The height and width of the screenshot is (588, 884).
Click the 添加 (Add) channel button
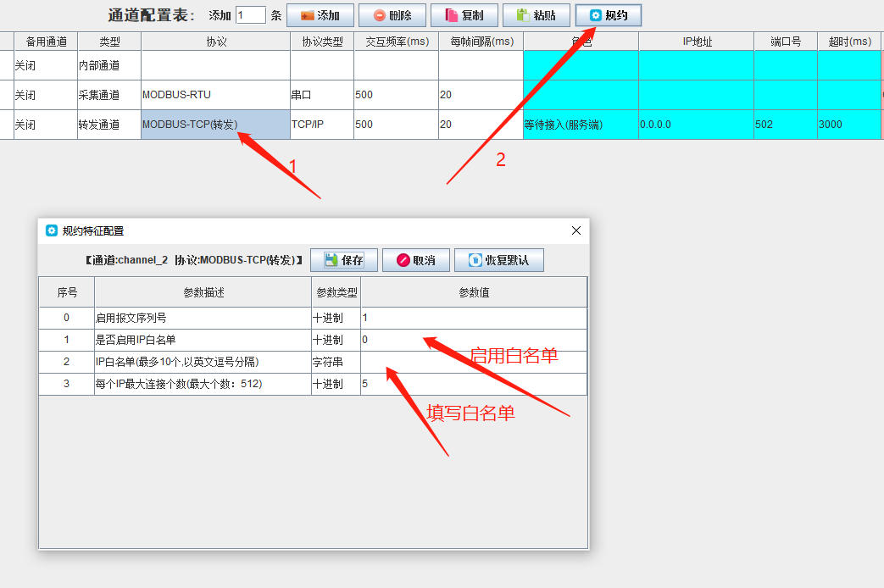tap(320, 15)
